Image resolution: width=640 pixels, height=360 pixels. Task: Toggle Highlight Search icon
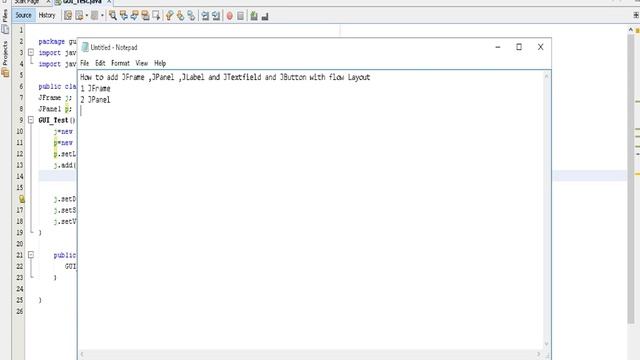[x=145, y=16]
